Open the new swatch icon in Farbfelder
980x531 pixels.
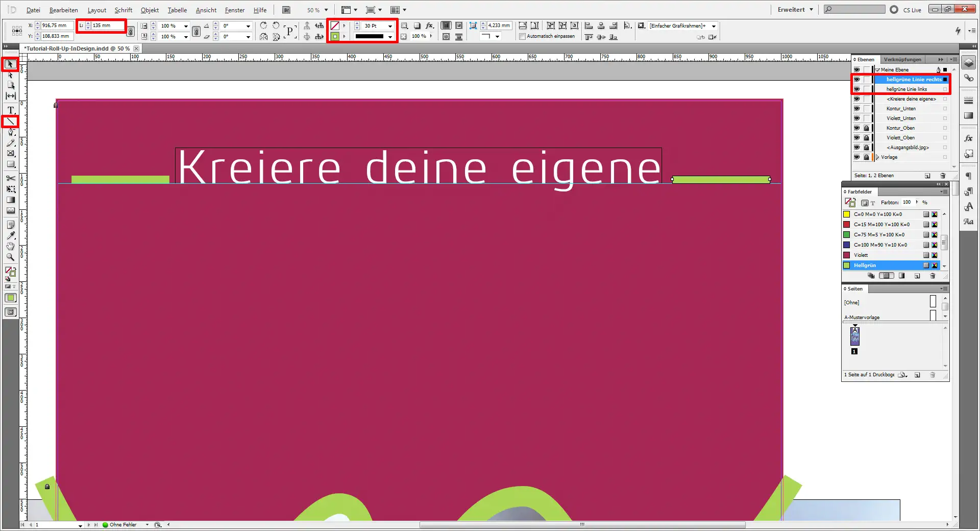coord(918,276)
